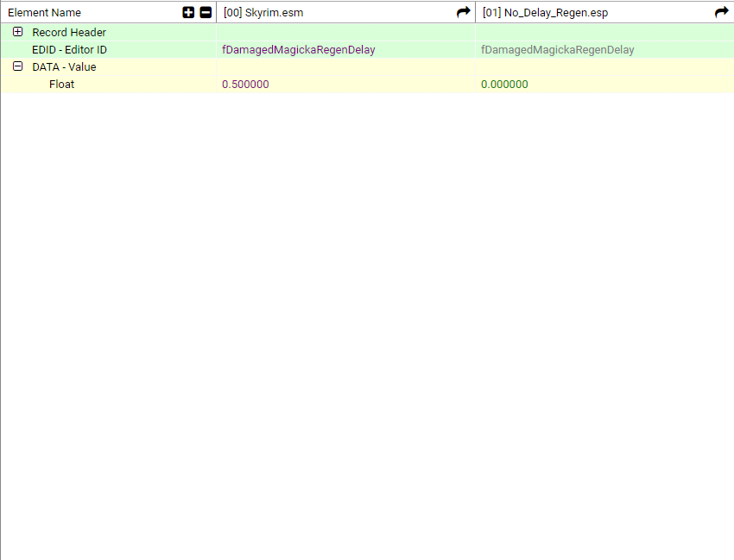
Task: Select the Element Name column header
Action: [x=45, y=13]
